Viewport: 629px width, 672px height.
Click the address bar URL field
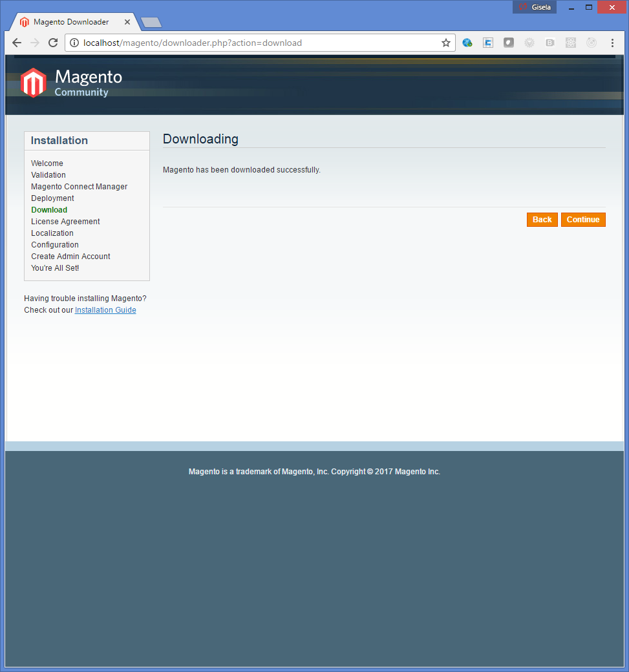click(x=259, y=43)
